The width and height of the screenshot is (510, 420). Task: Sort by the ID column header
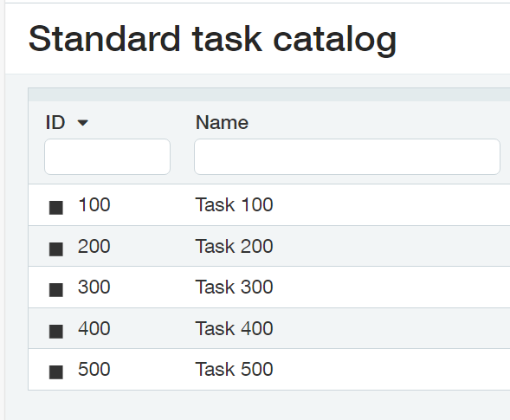pyautogui.click(x=55, y=123)
